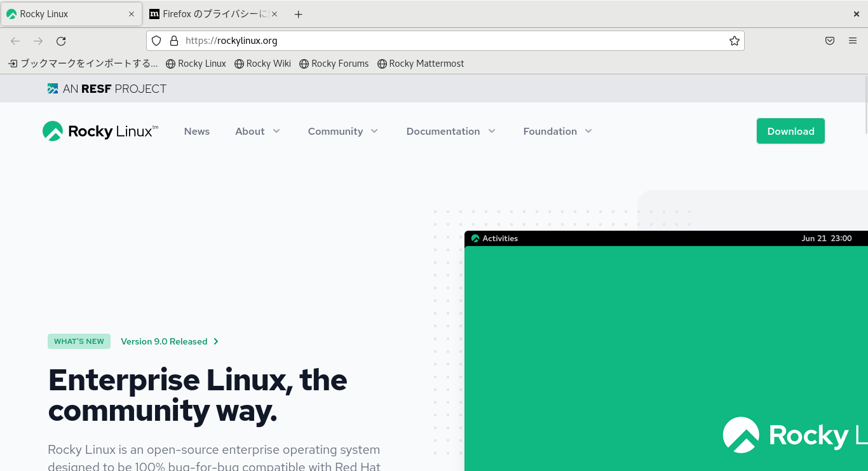Click the shield tracking protection icon
Viewport: 868px width, 471px height.
pos(156,41)
